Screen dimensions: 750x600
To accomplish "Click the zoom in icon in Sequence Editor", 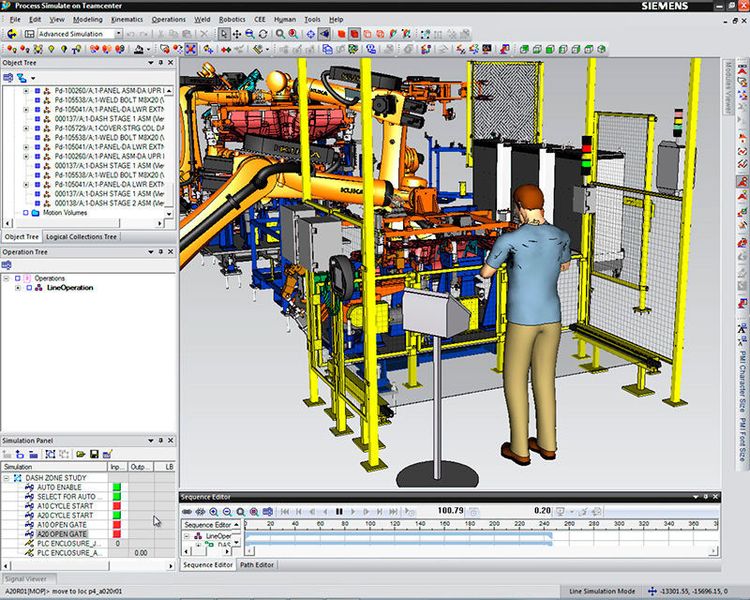I will point(214,511).
